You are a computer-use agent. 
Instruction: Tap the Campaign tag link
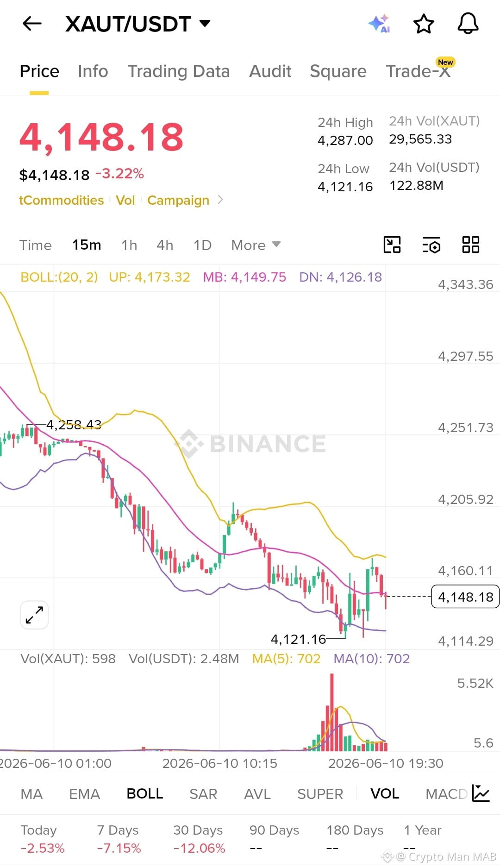(178, 200)
